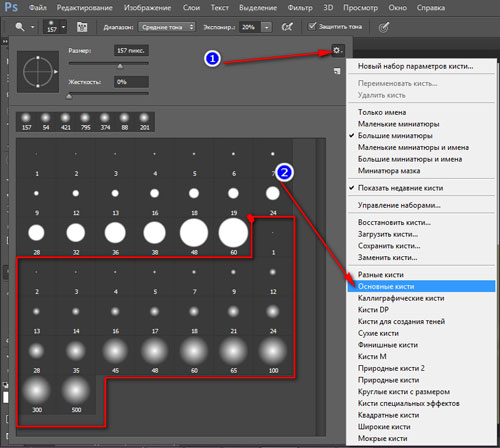
Task: Open the Фильтр menu
Action: click(x=300, y=8)
